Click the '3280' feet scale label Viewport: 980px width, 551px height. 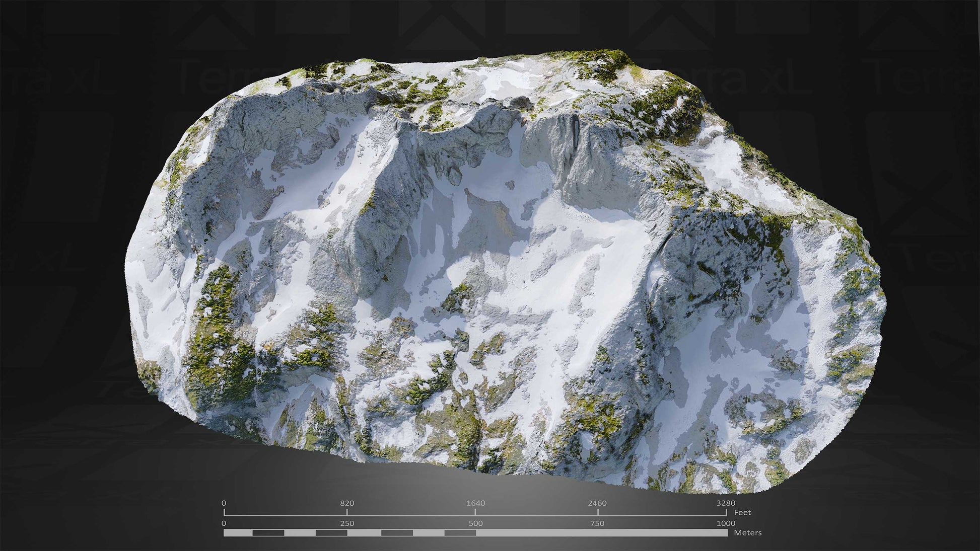[726, 503]
